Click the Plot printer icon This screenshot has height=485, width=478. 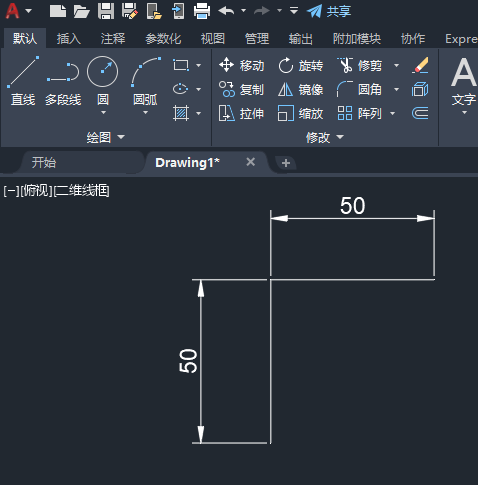coord(202,11)
